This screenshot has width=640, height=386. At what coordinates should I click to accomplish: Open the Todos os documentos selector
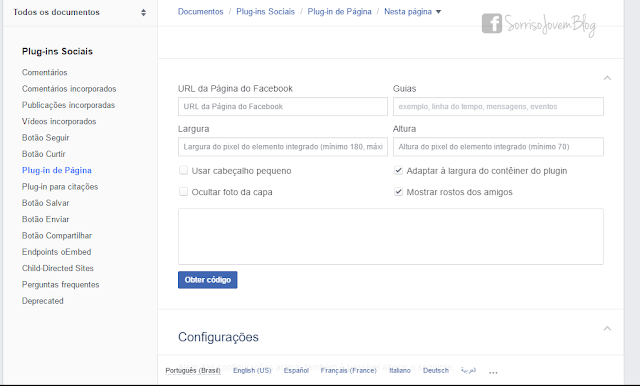tap(80, 12)
